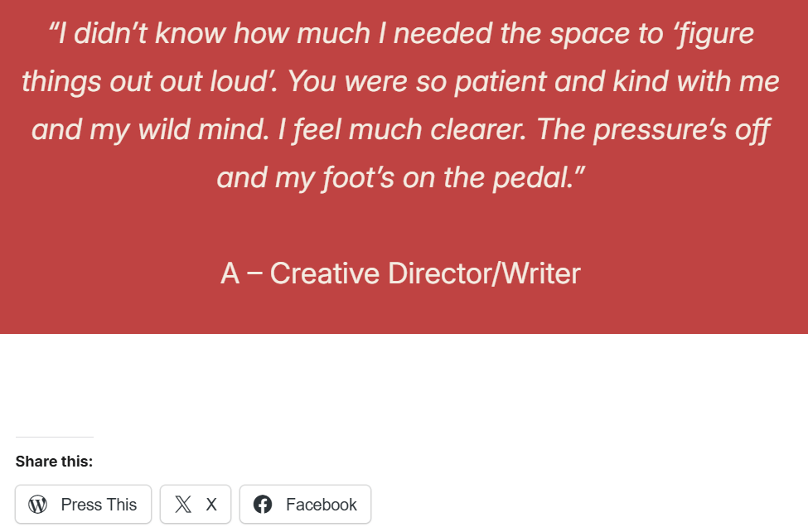Click the WordPress logo icon
The height and width of the screenshot is (532, 808).
38,505
